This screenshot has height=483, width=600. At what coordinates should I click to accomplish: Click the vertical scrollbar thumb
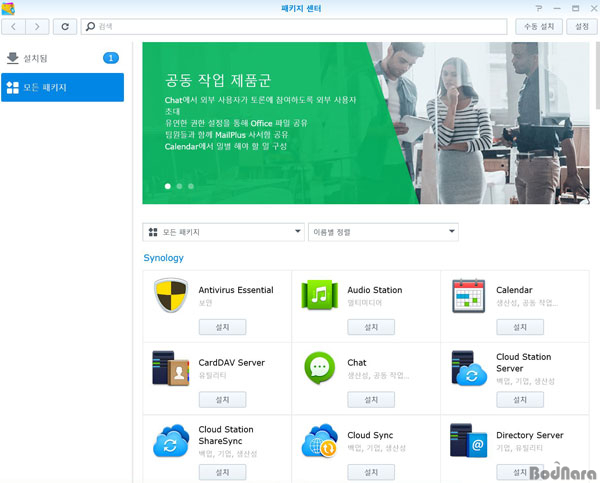click(x=598, y=75)
